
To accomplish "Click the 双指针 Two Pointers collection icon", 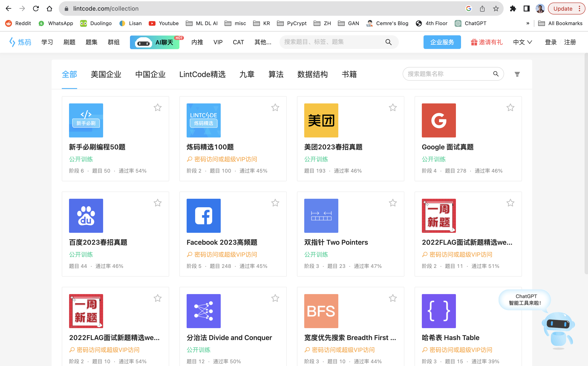I will click(x=321, y=216).
